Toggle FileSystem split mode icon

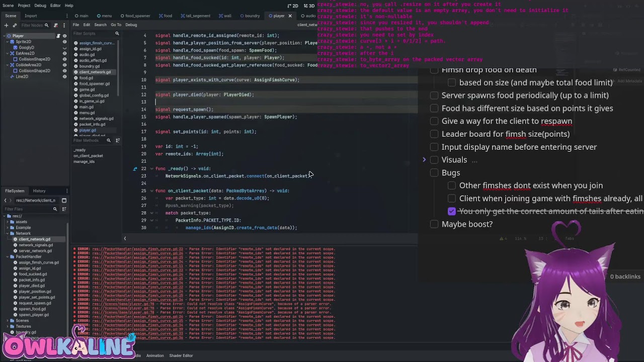pos(64,200)
